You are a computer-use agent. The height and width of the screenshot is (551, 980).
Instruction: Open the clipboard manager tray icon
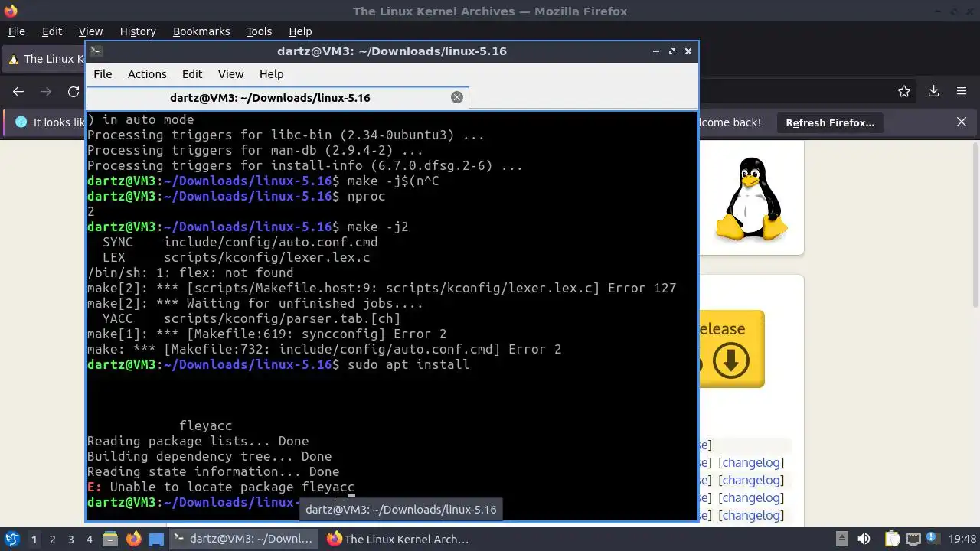[x=892, y=539]
